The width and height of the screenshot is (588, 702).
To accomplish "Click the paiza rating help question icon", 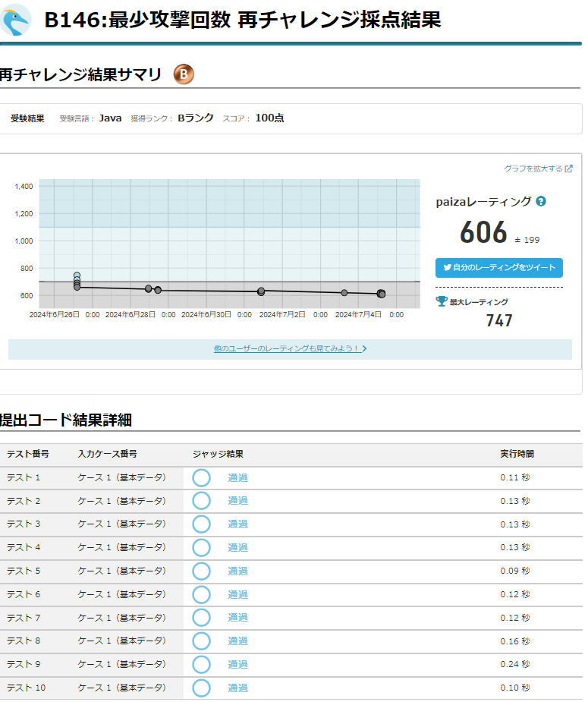I will [541, 201].
